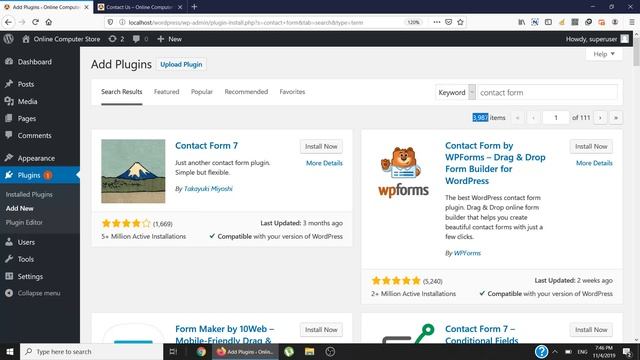Open Chrome from the taskbar
The height and width of the screenshot is (360, 640).
201,351
